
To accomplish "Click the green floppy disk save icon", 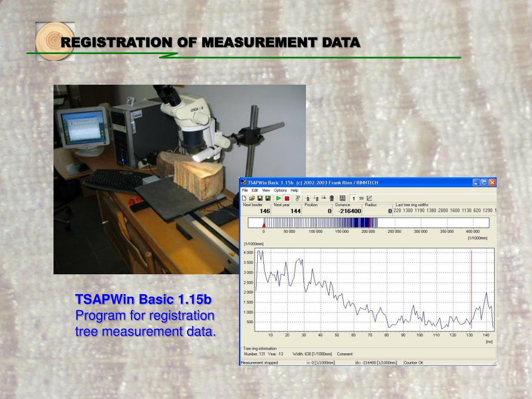I will [x=268, y=198].
